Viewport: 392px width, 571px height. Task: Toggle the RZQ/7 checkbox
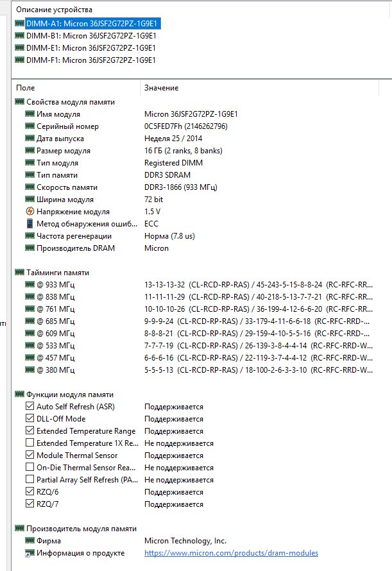pos(30,504)
